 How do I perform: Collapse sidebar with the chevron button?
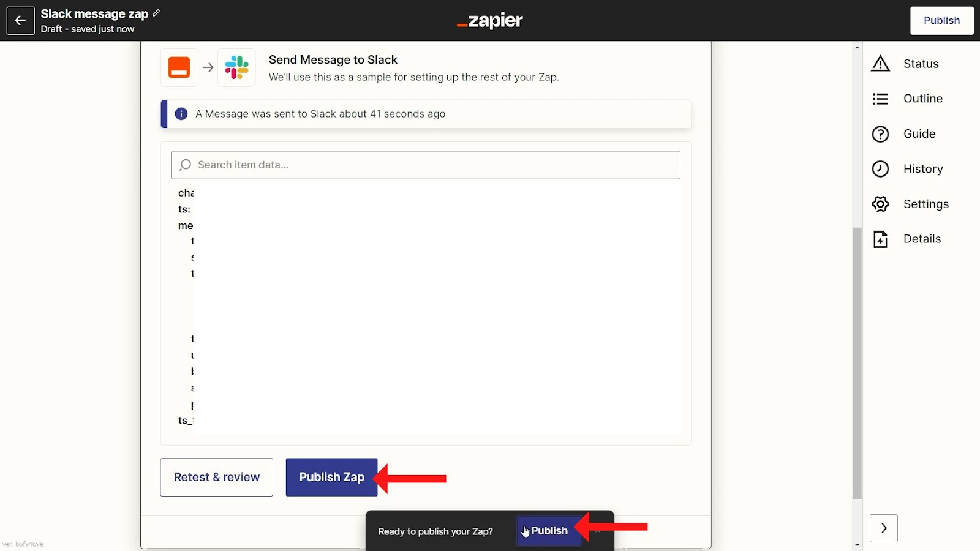coord(883,528)
